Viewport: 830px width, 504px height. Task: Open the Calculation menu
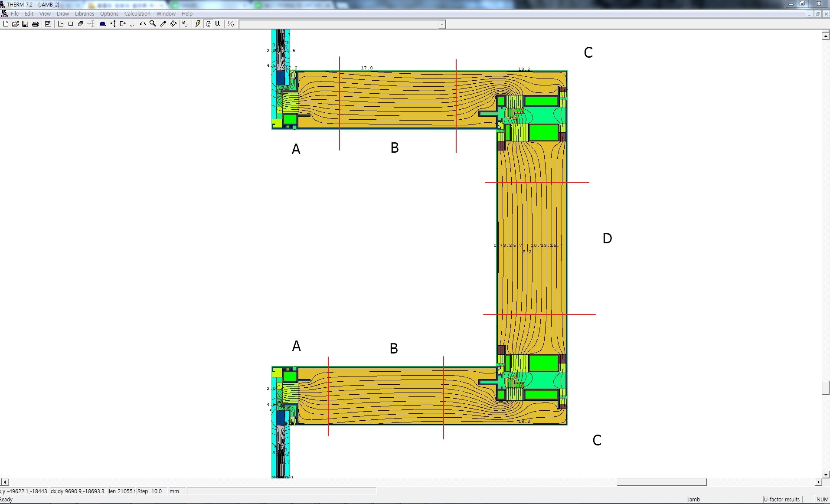137,14
